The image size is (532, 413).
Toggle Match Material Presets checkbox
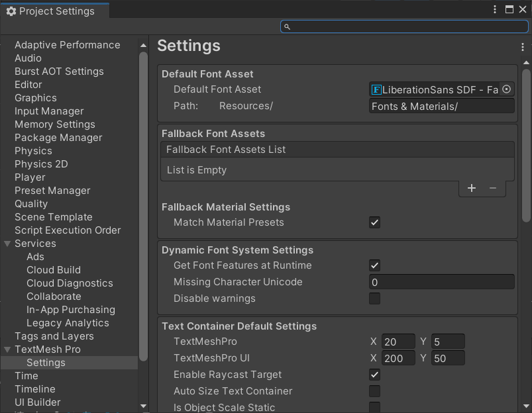(374, 222)
